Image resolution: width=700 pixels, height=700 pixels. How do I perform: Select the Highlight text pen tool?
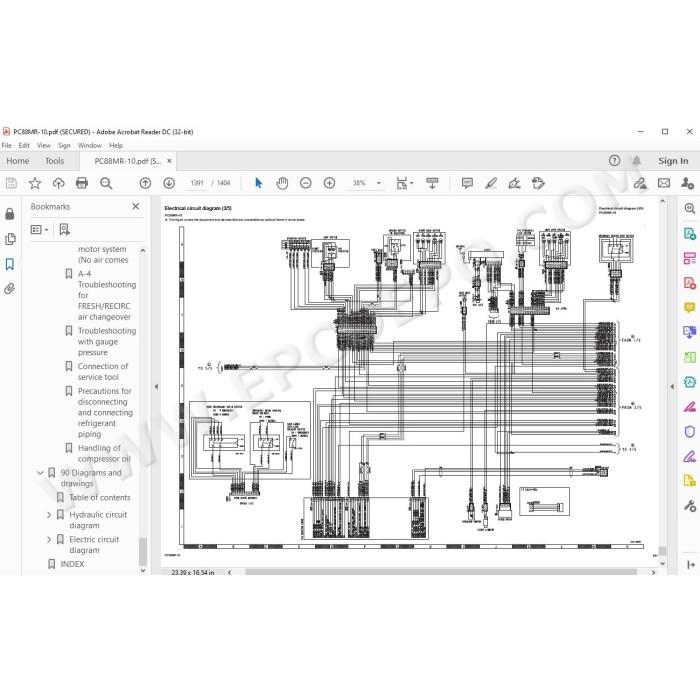(x=491, y=183)
